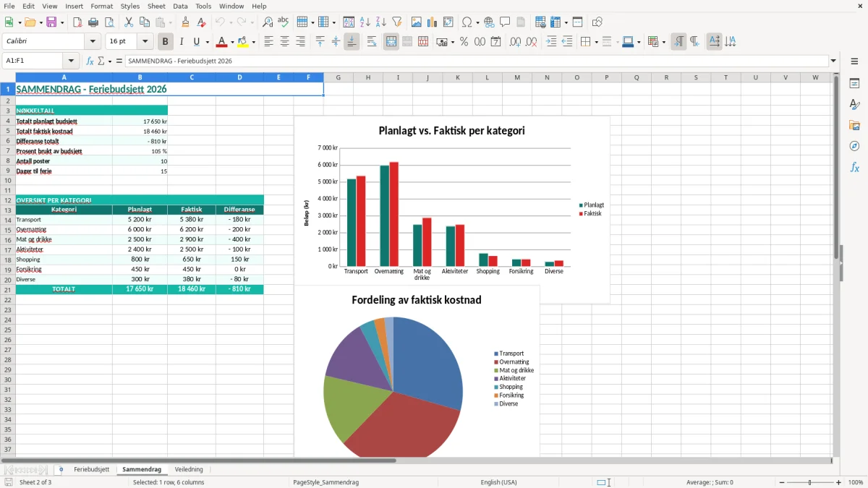Open the font size dropdown
The image size is (868, 488).
(x=145, y=42)
